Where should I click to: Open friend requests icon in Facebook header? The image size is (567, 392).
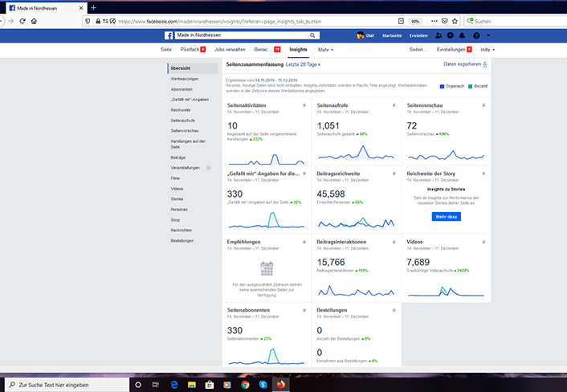tap(439, 35)
